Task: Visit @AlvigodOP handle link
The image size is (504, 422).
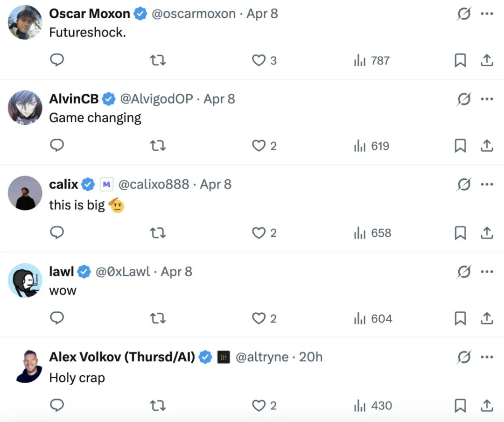Action: tap(156, 99)
